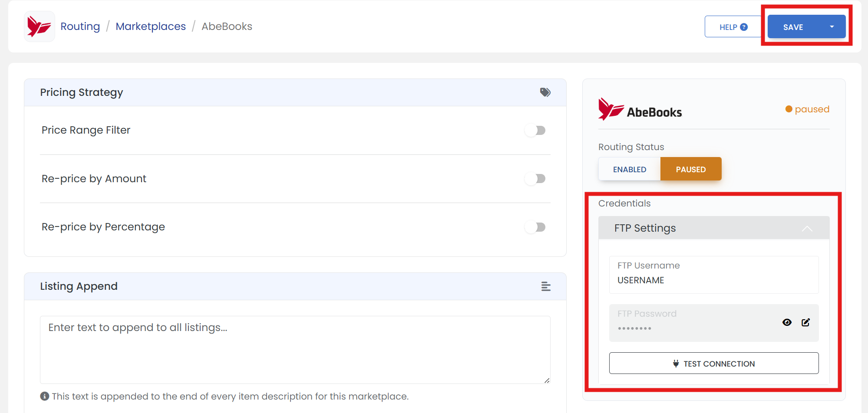868x413 pixels.
Task: Set routing status to Enabled
Action: [x=630, y=169]
